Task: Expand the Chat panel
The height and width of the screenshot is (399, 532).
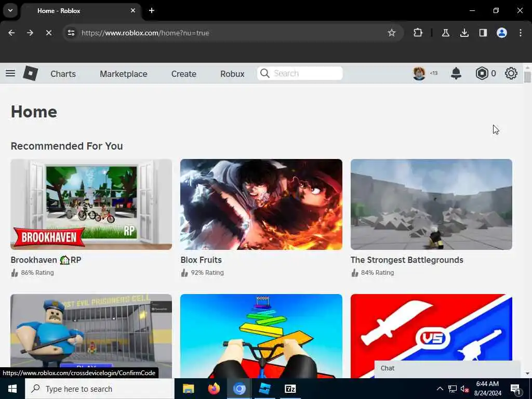Action: pos(447,368)
